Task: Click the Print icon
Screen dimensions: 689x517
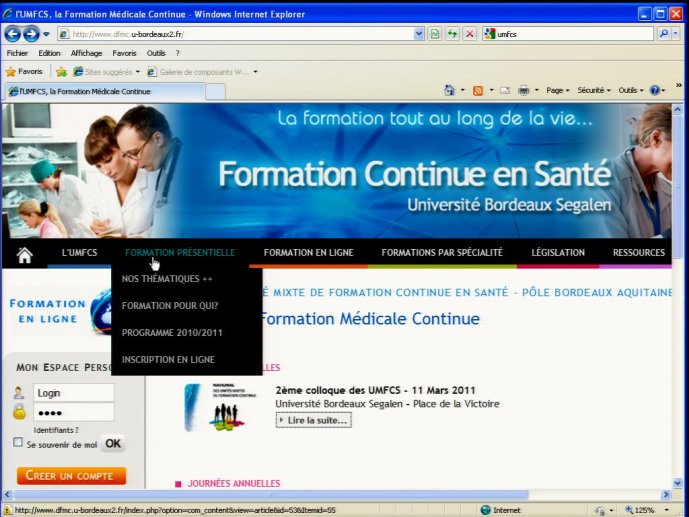Action: click(x=523, y=90)
